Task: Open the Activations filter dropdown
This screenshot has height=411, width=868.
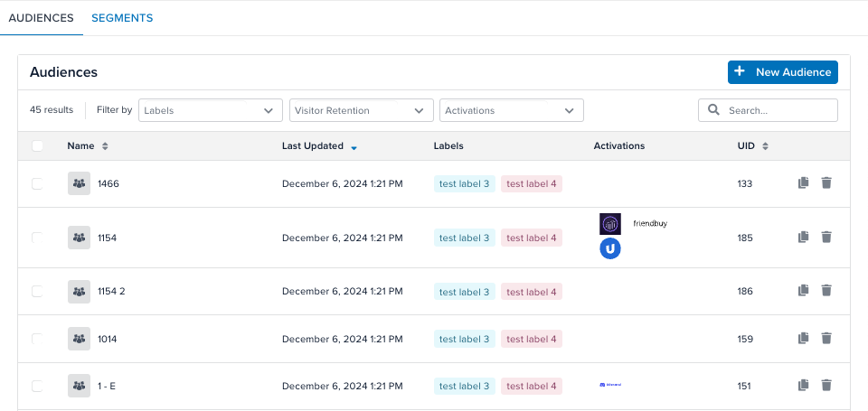Action: coord(512,110)
